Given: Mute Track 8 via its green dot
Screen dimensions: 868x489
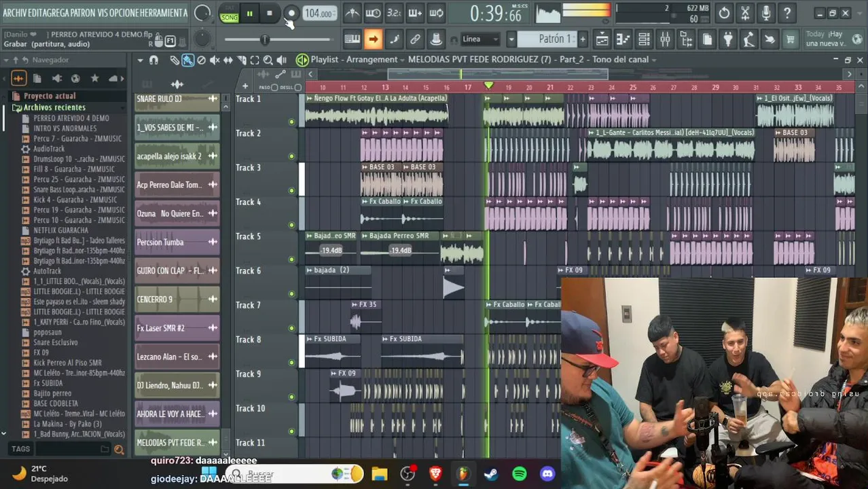Looking at the screenshot, I should [x=291, y=363].
